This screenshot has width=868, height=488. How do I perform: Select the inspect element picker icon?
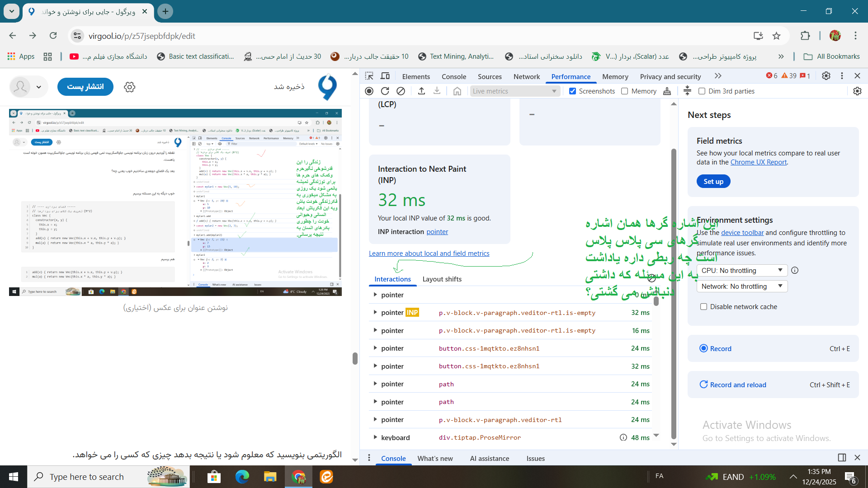[369, 76]
